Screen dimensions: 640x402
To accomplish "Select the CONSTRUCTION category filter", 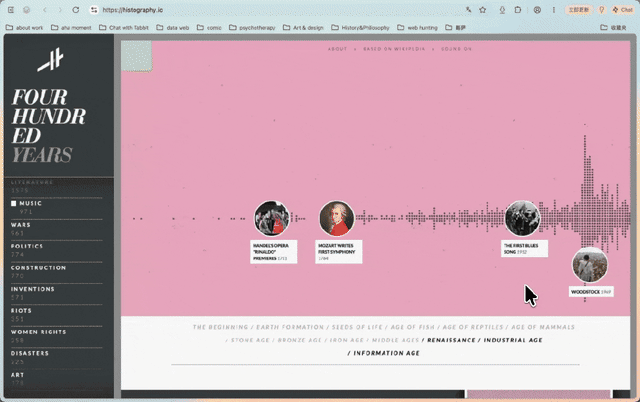I will (x=38, y=268).
